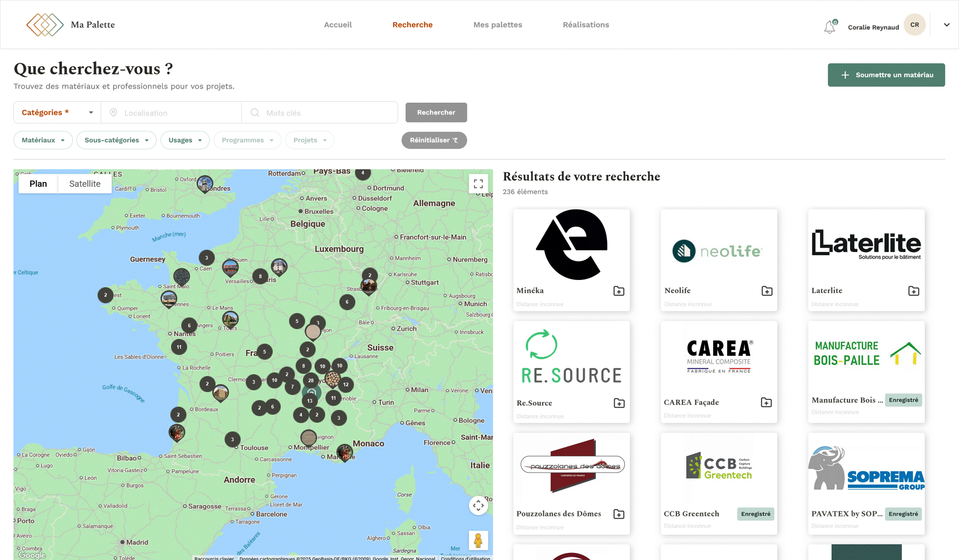Toggle map fullscreen view
This screenshot has width=959, height=560.
[478, 184]
